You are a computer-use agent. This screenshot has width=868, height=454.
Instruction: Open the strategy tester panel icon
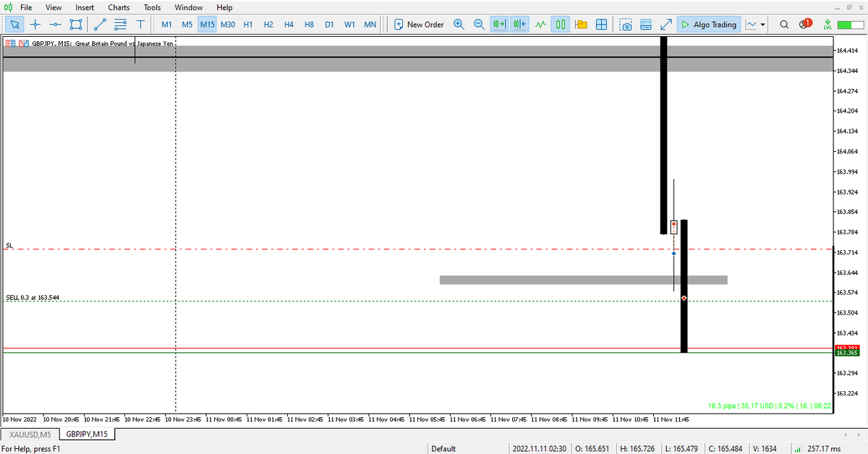[647, 24]
